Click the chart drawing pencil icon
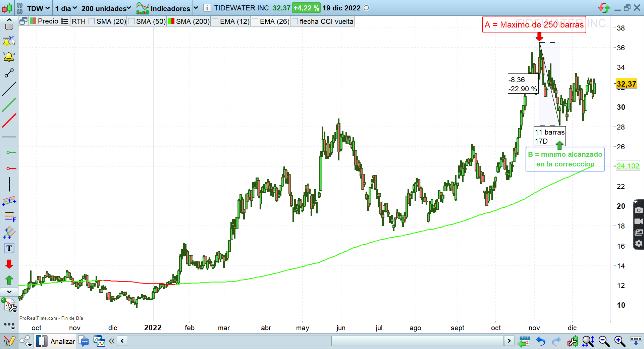 coord(9,341)
